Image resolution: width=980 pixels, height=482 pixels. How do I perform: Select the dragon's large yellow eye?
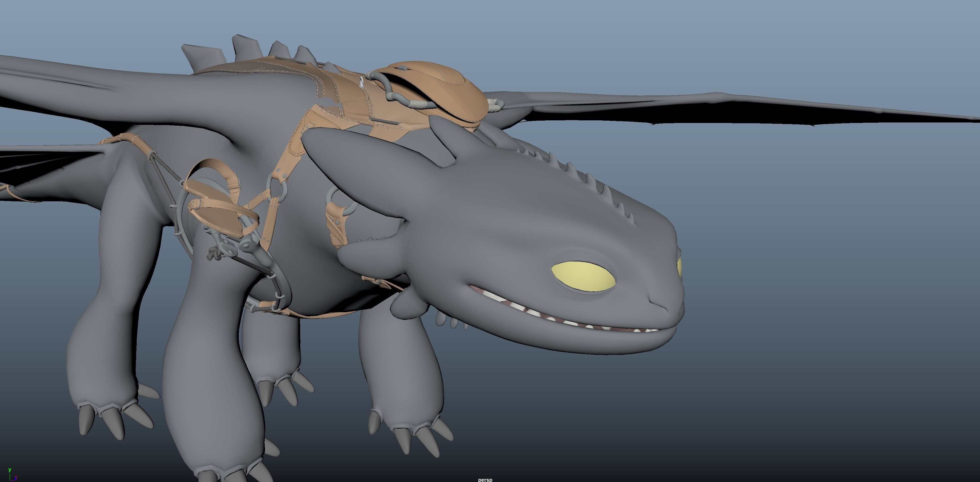click(x=583, y=276)
